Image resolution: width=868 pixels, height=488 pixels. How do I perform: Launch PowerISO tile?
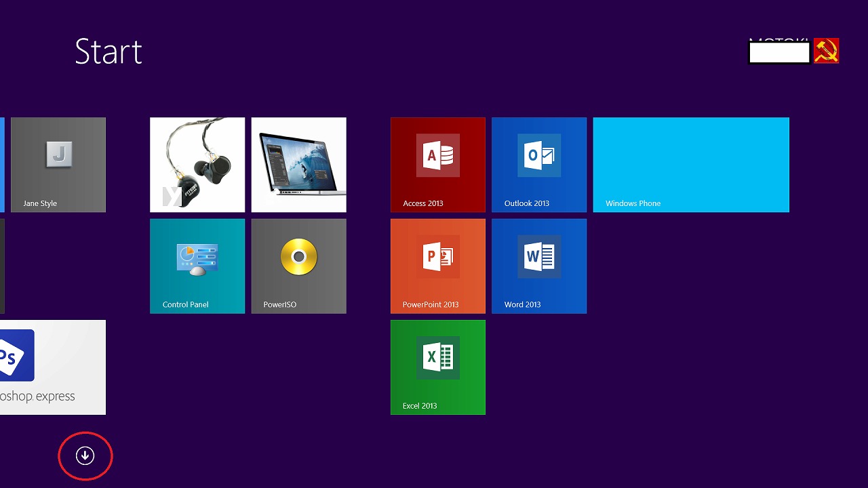tap(299, 266)
